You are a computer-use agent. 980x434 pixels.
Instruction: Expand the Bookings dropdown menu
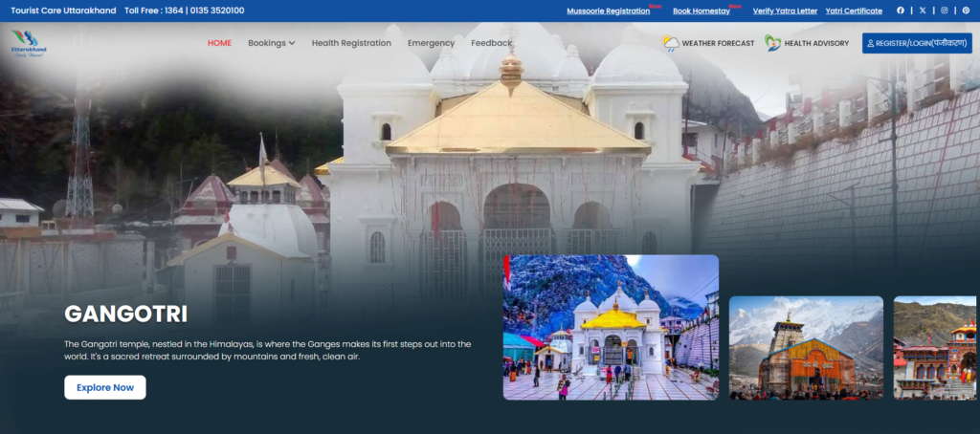271,43
